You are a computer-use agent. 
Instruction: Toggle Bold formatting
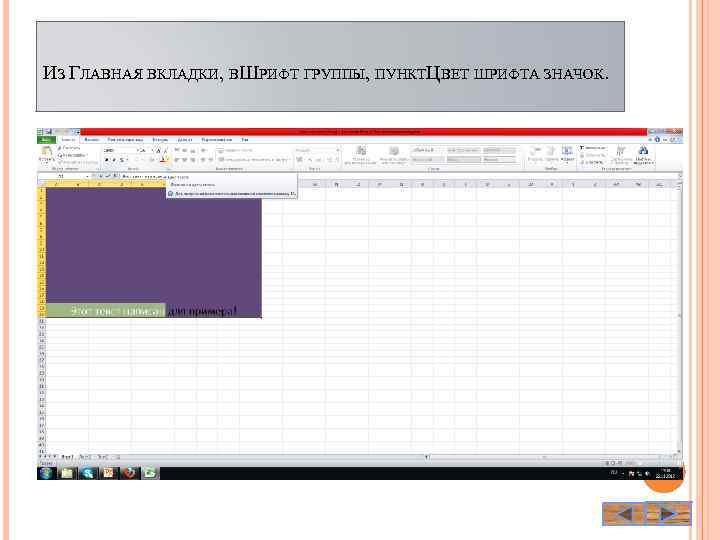[x=107, y=160]
